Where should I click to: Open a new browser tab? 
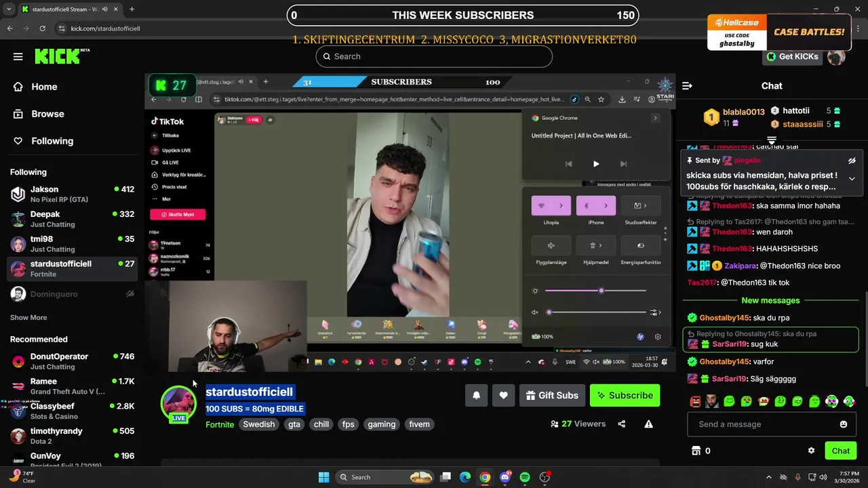(x=132, y=9)
